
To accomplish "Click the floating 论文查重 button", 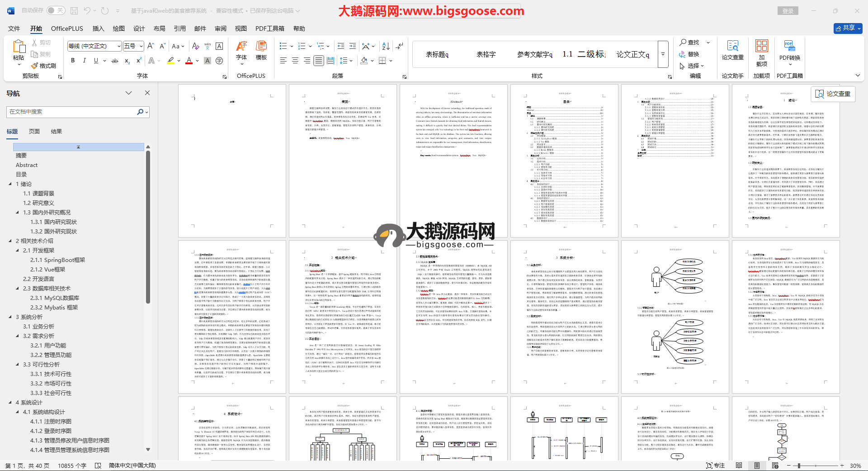I will click(833, 94).
